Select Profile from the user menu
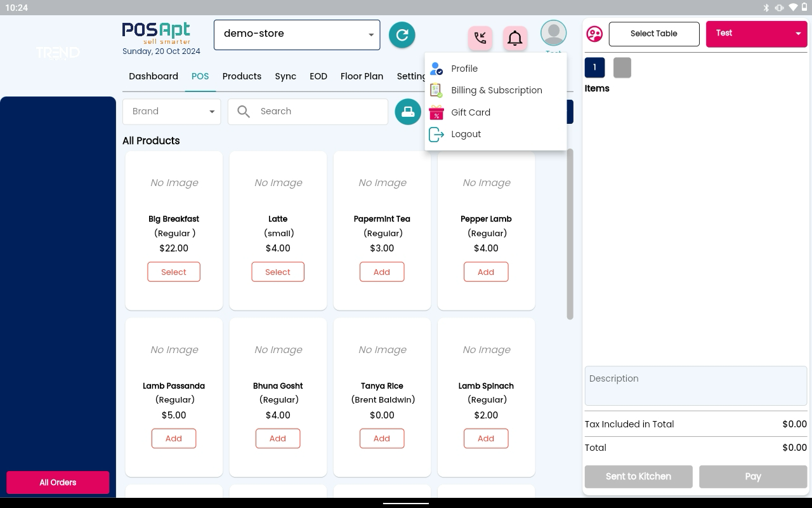812x508 pixels. [495, 69]
